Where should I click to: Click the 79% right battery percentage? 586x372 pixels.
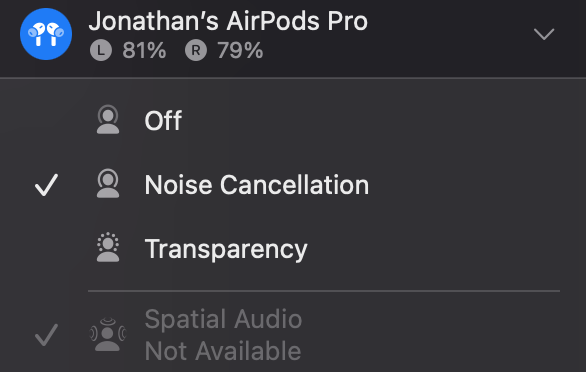click(x=240, y=50)
